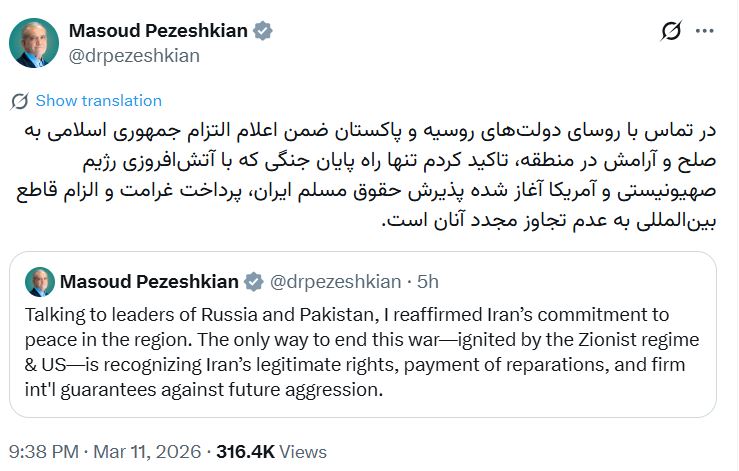This screenshot has height=471, width=739.
Task: Click the 316.4K view count
Action: [245, 451]
